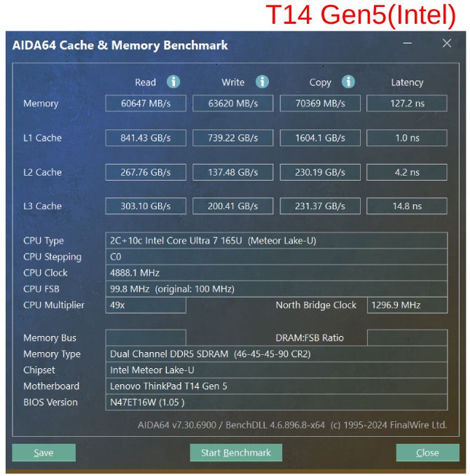
Task: Click the empty DRAM:FSB Ratio field
Action: (x=407, y=337)
